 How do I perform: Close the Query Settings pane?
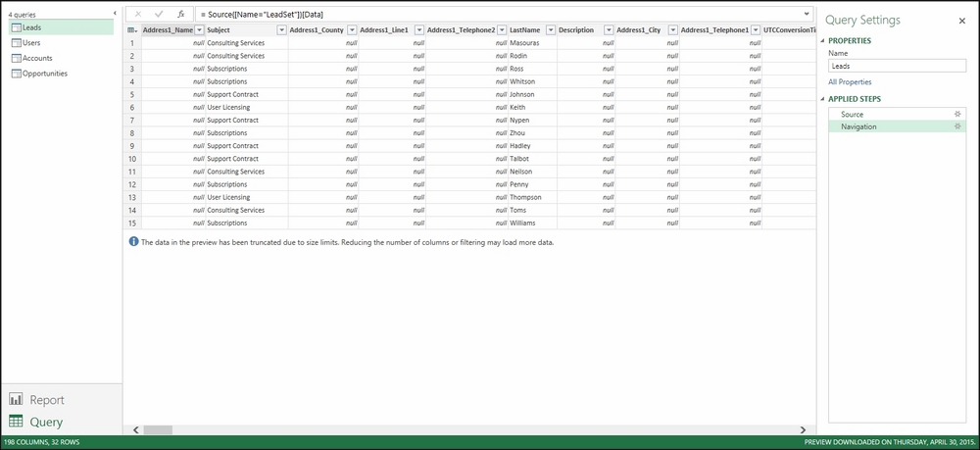click(x=961, y=21)
